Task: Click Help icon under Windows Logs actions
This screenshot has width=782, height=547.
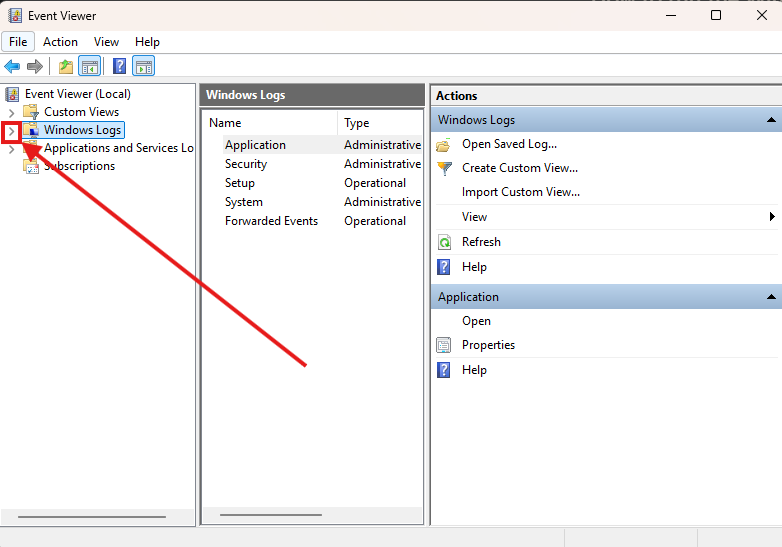Action: point(443,267)
